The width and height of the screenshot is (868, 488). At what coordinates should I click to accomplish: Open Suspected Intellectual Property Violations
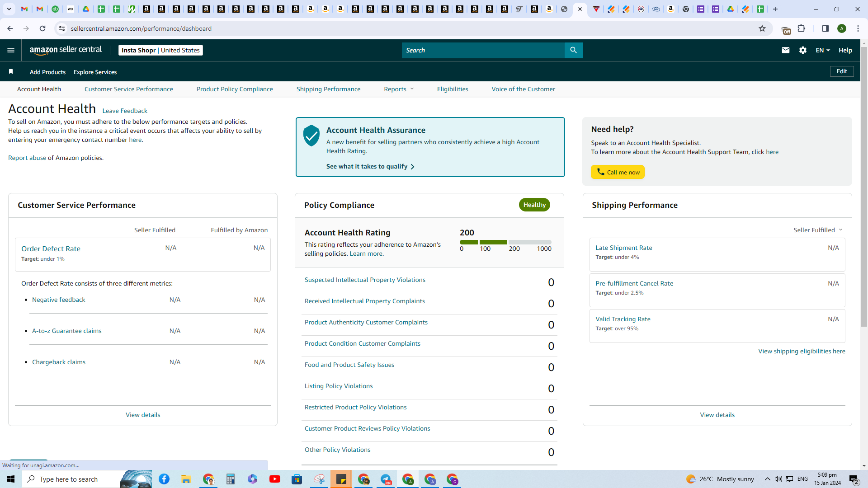click(x=365, y=280)
